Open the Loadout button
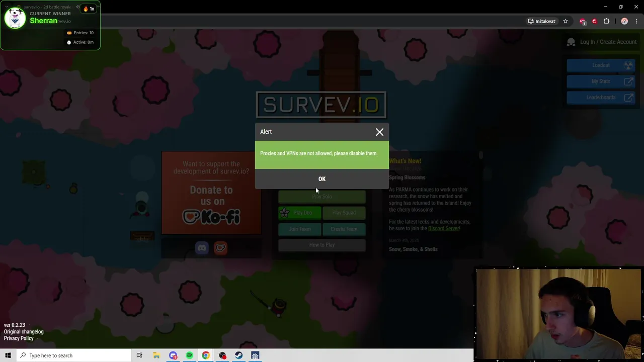This screenshot has width=644, height=362. tap(600, 65)
